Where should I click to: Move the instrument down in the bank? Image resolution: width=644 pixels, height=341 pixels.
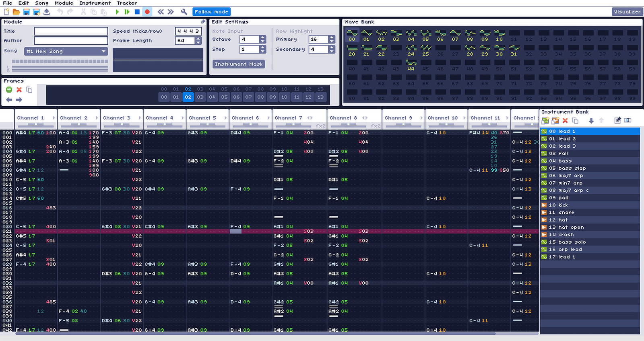pyautogui.click(x=591, y=120)
